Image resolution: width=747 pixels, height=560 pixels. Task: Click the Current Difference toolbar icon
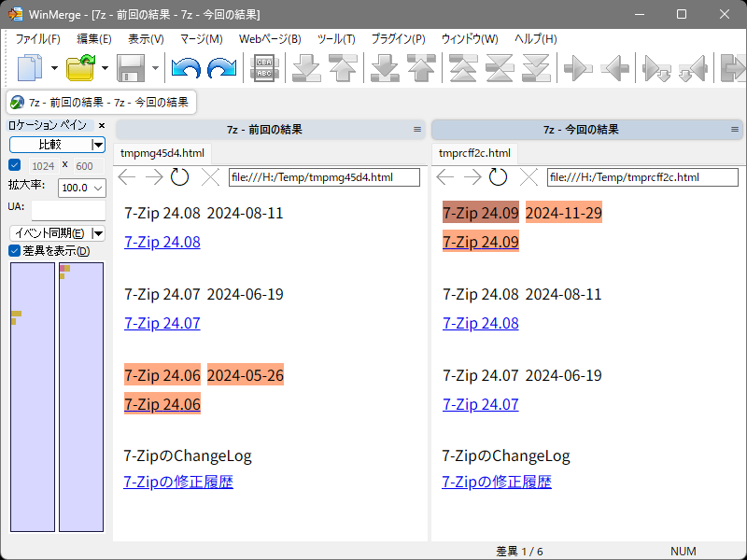point(500,67)
